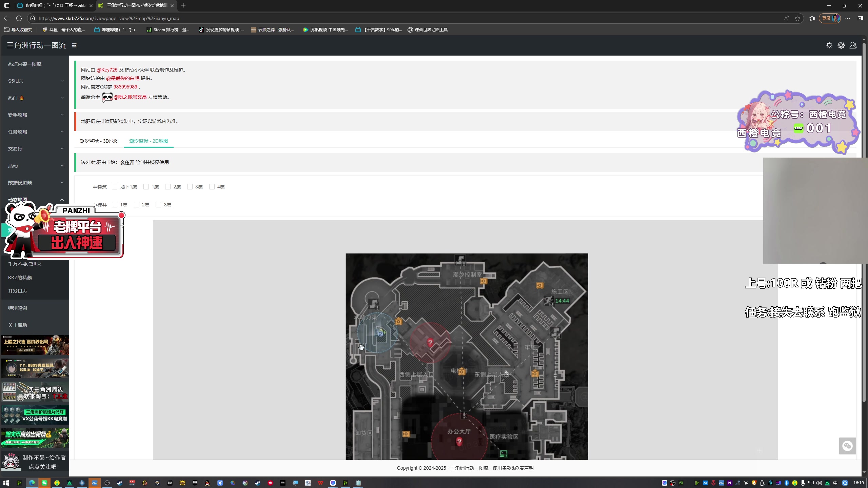The height and width of the screenshot is (488, 868).
Task: Select the running-man extraction icon near 14:44
Action: pyautogui.click(x=549, y=300)
